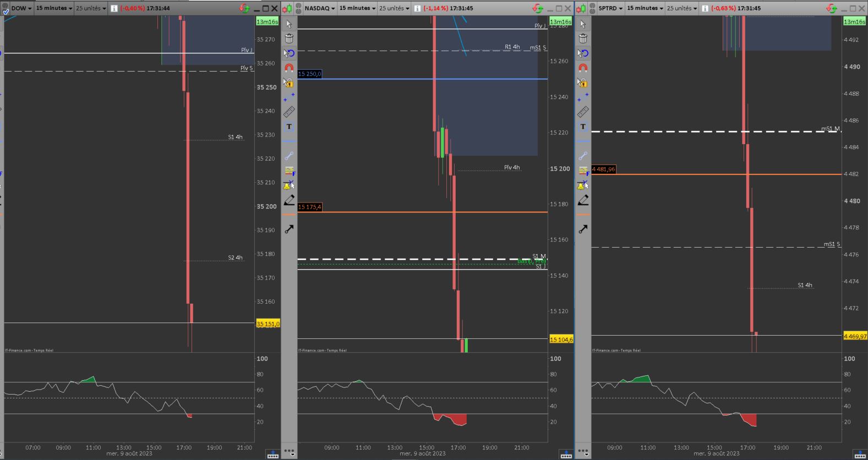Open the 25 unités dropdown in SPTRD window
Viewport: 868px width, 460px height.
[x=683, y=8]
